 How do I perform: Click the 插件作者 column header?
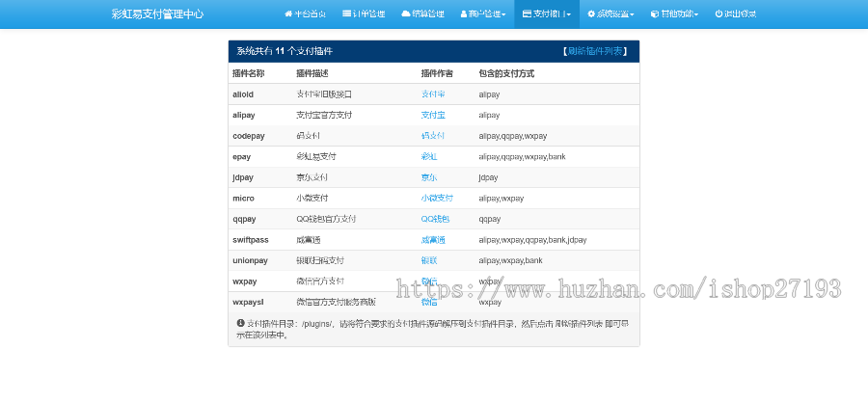[x=437, y=73]
